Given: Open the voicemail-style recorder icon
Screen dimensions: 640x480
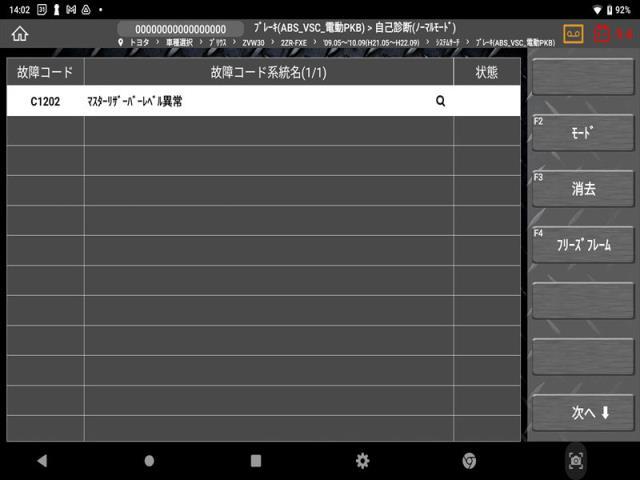Looking at the screenshot, I should click(x=573, y=34).
